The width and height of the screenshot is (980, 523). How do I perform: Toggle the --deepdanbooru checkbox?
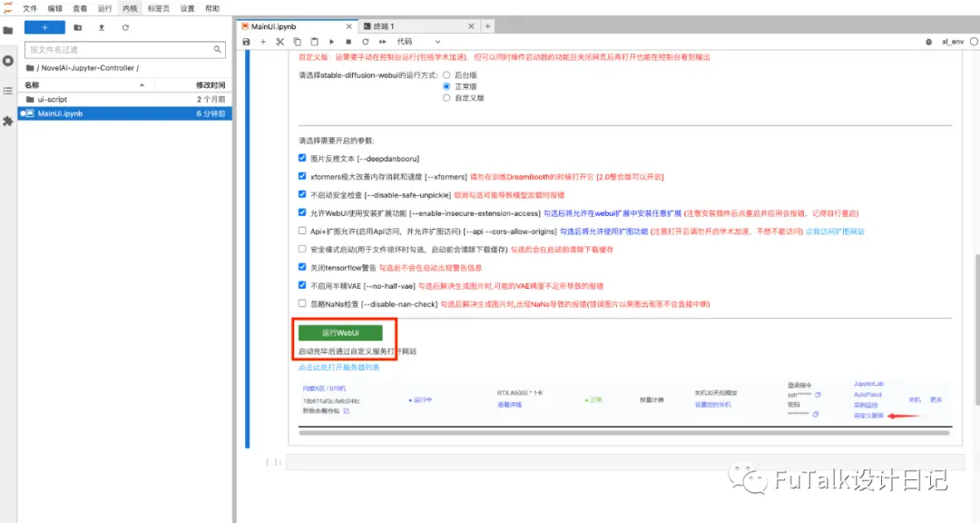pos(302,158)
